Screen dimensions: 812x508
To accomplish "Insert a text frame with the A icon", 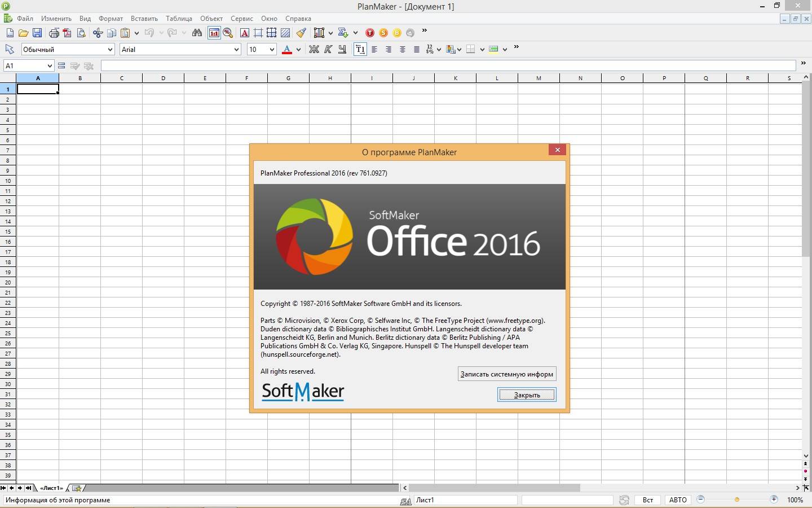I will [244, 33].
